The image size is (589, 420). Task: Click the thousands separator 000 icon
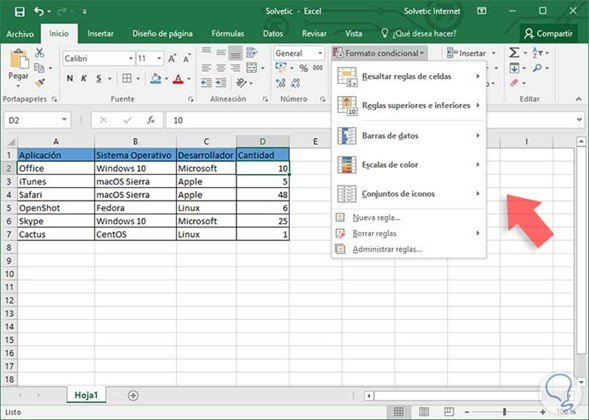[x=318, y=68]
